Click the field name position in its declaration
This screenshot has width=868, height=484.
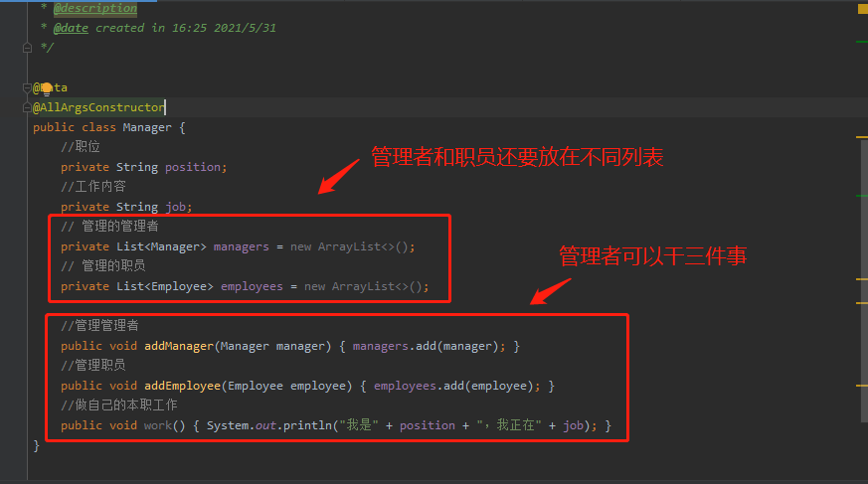click(193, 167)
